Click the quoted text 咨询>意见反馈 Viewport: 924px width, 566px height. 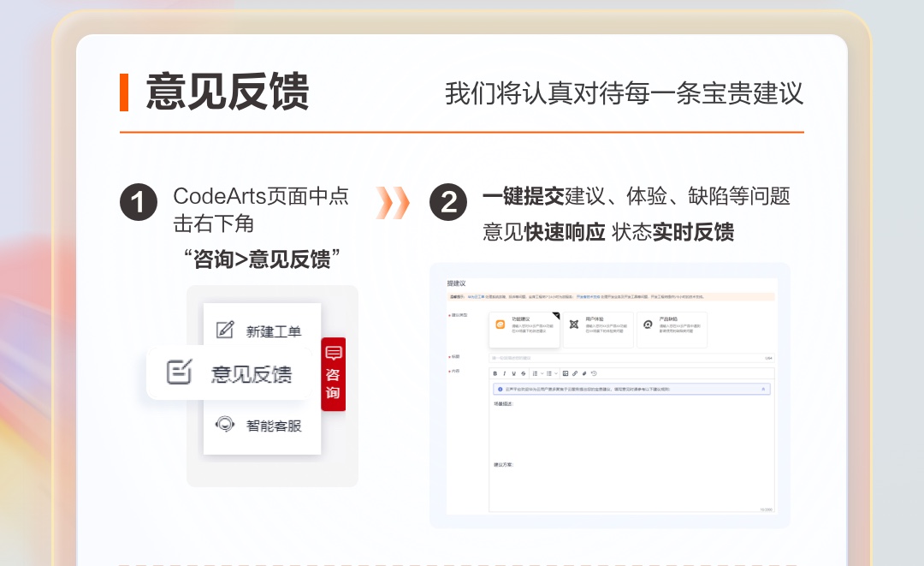[262, 259]
